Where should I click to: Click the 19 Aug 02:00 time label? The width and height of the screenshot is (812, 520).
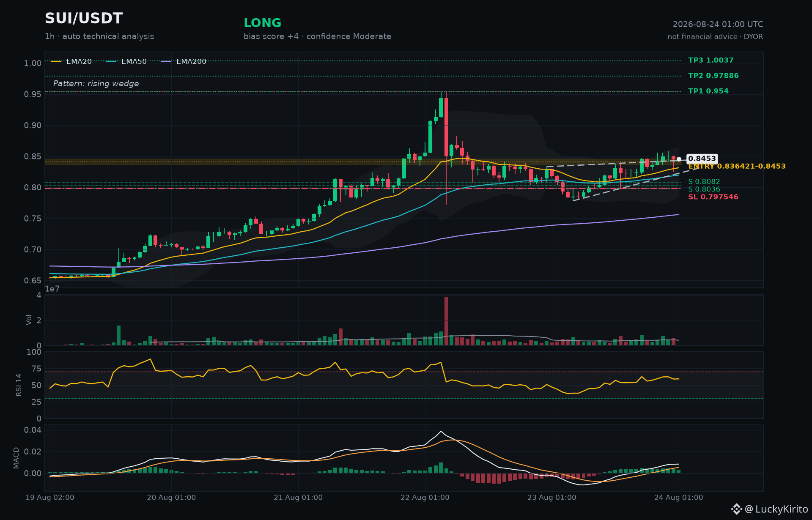click(50, 498)
